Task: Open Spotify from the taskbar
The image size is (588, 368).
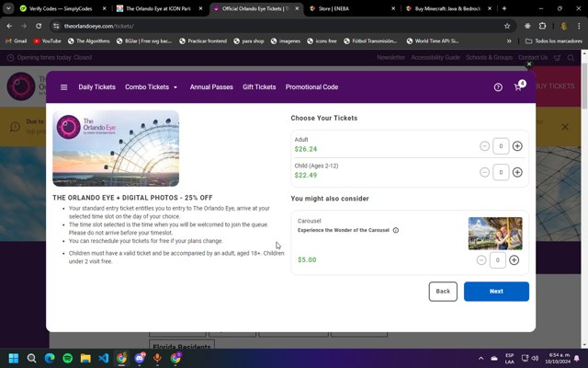Action: (x=67, y=358)
